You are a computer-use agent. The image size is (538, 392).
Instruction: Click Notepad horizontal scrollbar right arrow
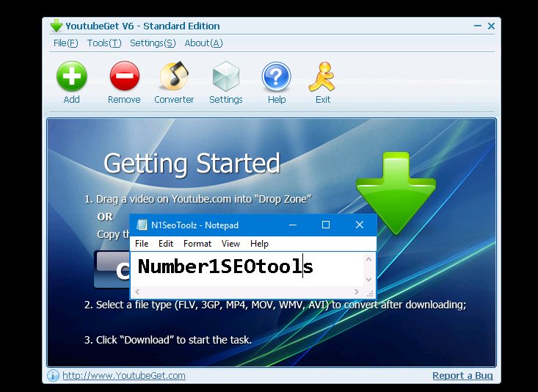357,291
